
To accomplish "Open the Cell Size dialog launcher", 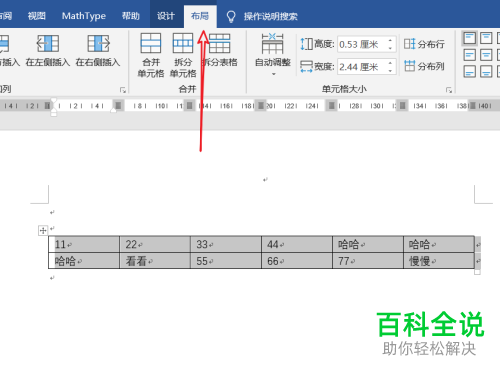I will [x=449, y=90].
